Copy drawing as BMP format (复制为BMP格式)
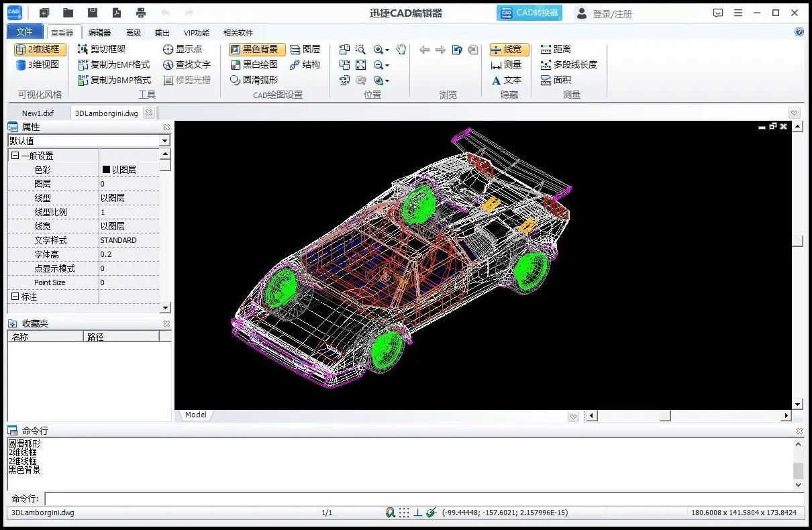 coord(114,80)
